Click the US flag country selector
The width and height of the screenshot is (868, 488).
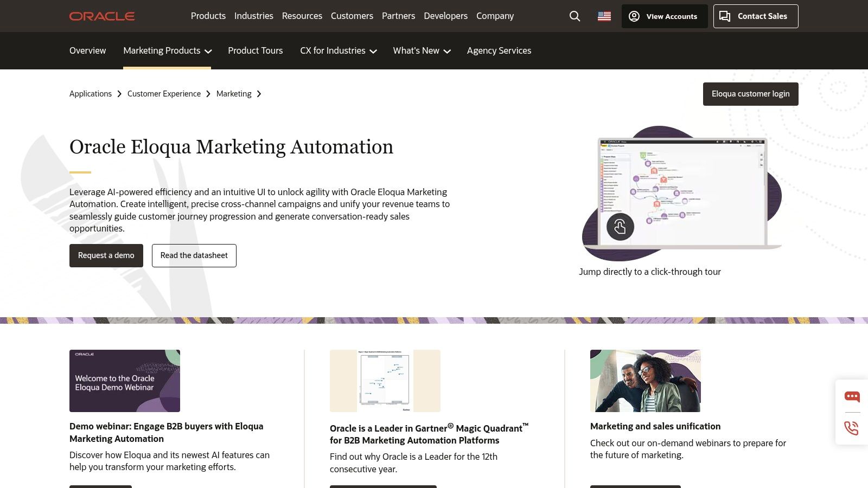pyautogui.click(x=604, y=16)
